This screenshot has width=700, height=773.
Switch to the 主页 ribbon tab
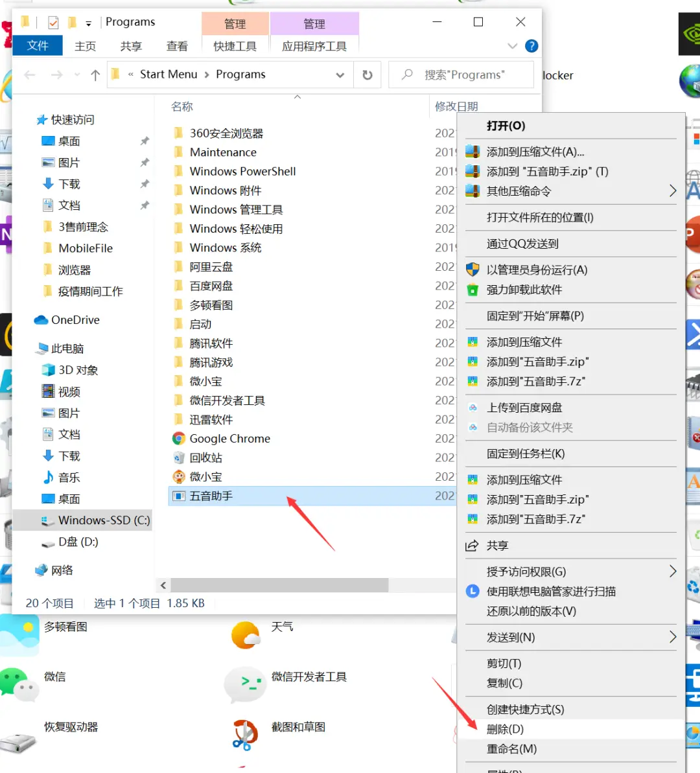point(85,47)
